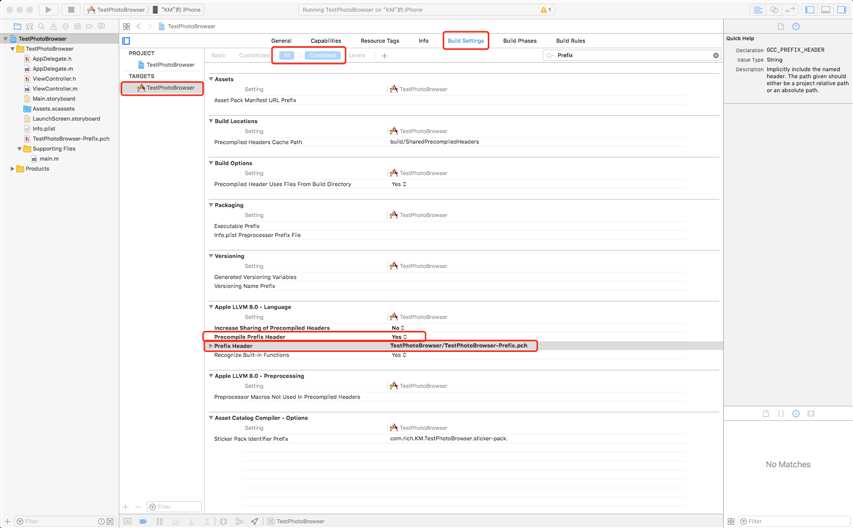The height and width of the screenshot is (528, 853).
Task: Select the Levels display mode
Action: pos(357,55)
